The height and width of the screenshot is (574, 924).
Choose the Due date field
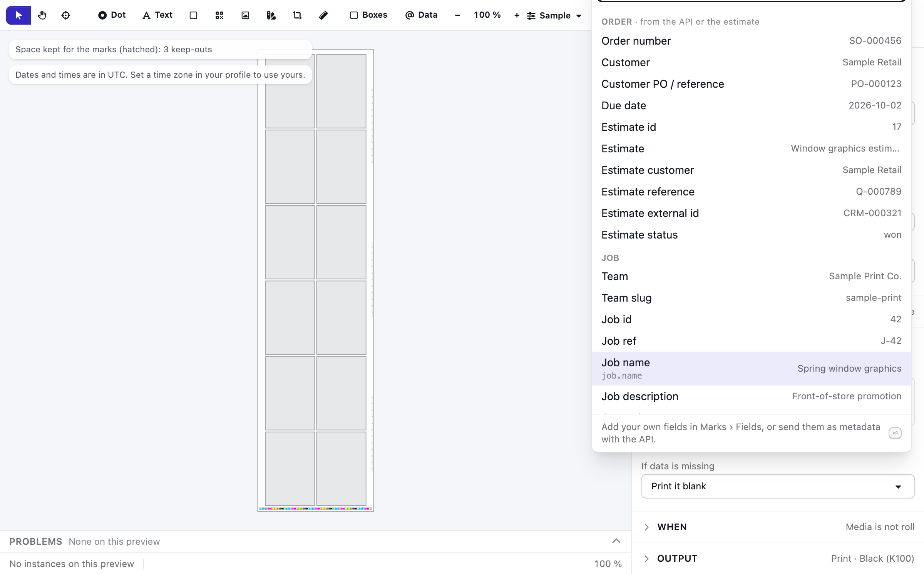click(751, 105)
